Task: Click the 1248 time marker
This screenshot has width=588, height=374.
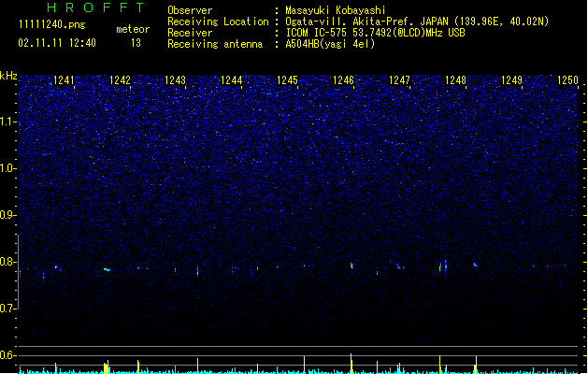Action: (455, 80)
